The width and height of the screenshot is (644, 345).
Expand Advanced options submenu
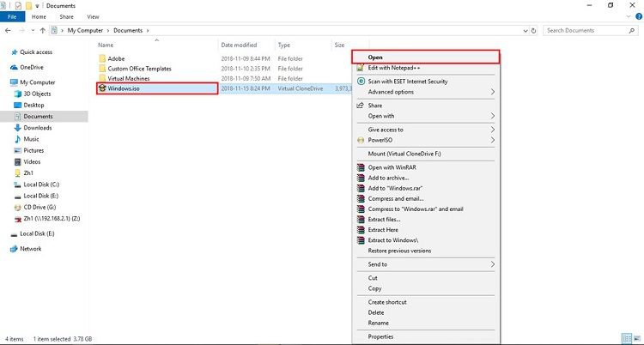[492, 92]
